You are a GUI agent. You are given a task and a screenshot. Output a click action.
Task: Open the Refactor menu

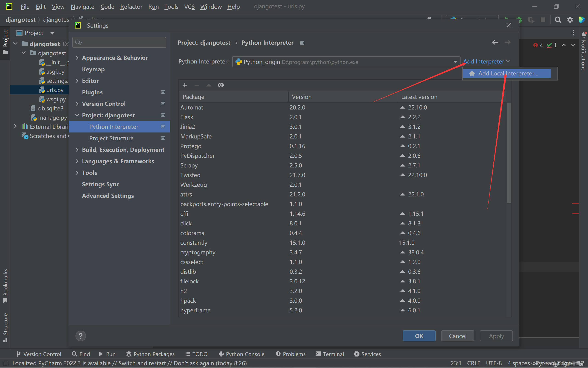(x=131, y=7)
